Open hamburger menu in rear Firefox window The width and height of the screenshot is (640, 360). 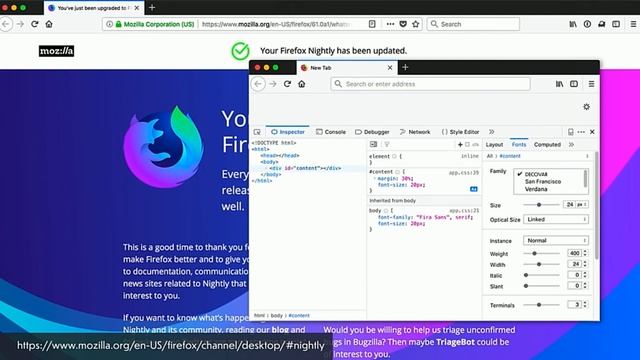coord(633,24)
